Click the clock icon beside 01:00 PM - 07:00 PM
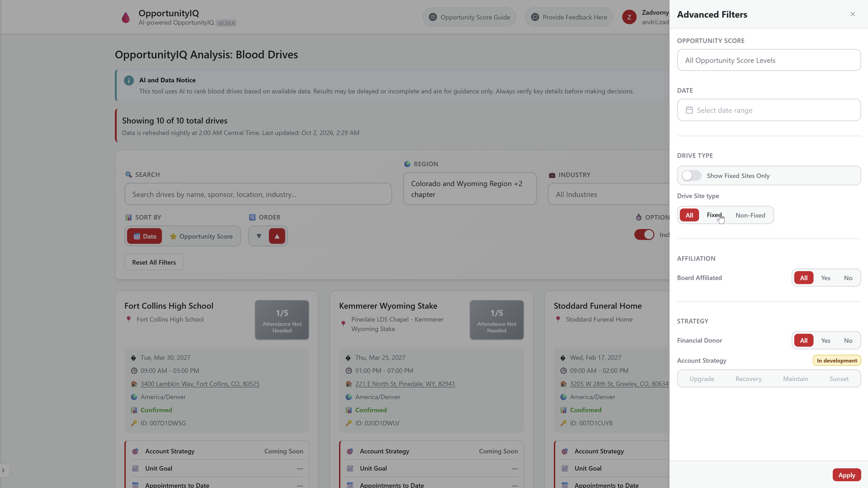This screenshot has width=868, height=488. click(x=349, y=371)
